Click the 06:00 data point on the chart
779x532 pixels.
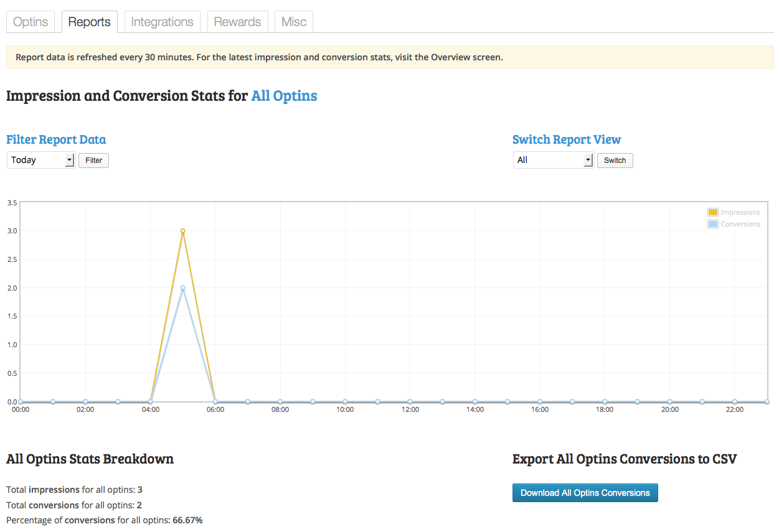(x=215, y=402)
